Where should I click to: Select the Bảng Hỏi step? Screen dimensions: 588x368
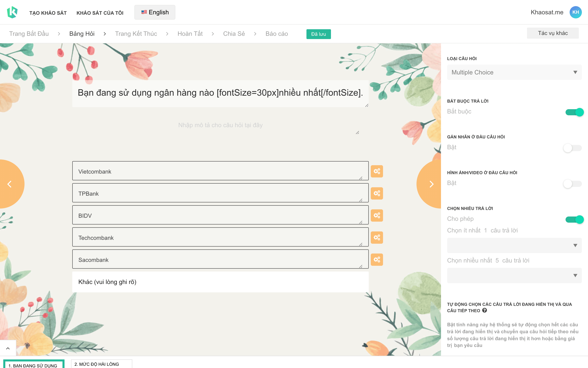coord(82,34)
